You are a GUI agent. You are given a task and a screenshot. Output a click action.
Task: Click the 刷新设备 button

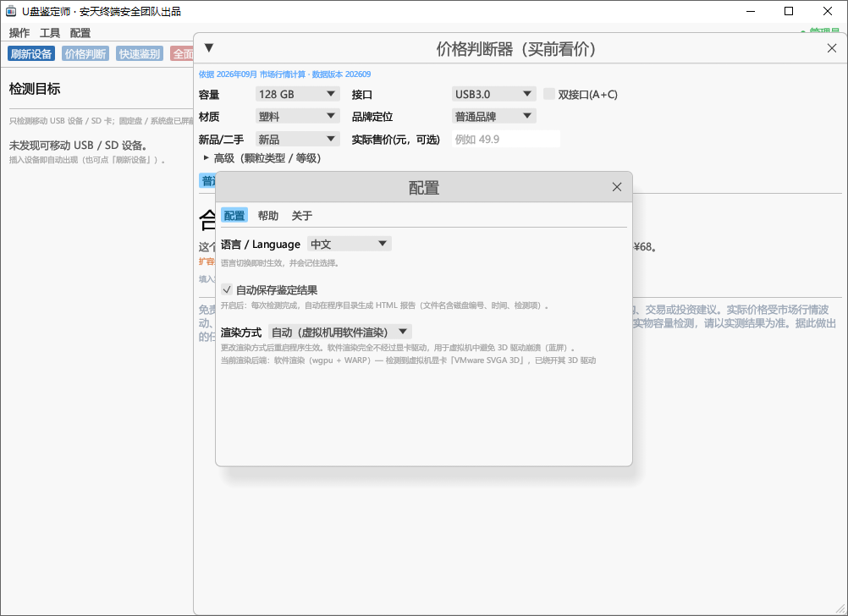pyautogui.click(x=31, y=53)
